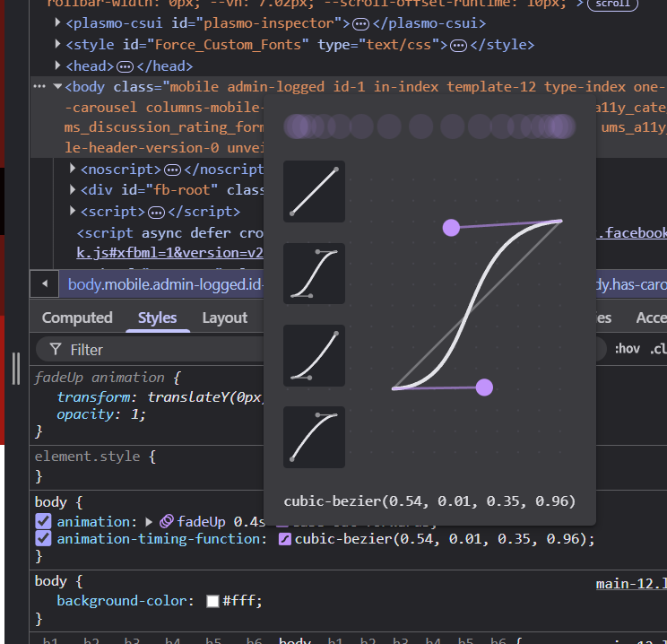Viewport: 667px width, 644px height.
Task: Expand the animation shorthand property triangle
Action: point(149,521)
